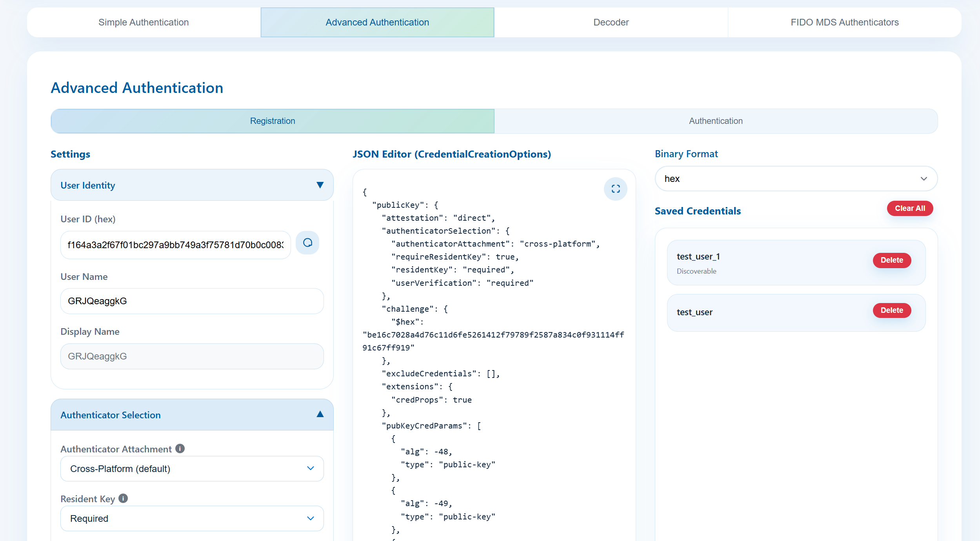Switch to the Authentication sub-tab
The width and height of the screenshot is (980, 541).
pos(716,121)
